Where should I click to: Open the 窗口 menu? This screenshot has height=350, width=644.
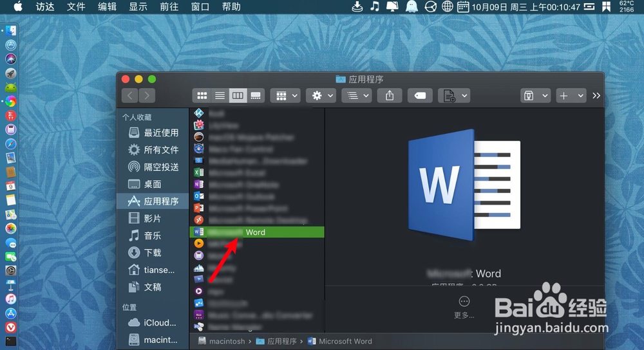tap(200, 6)
